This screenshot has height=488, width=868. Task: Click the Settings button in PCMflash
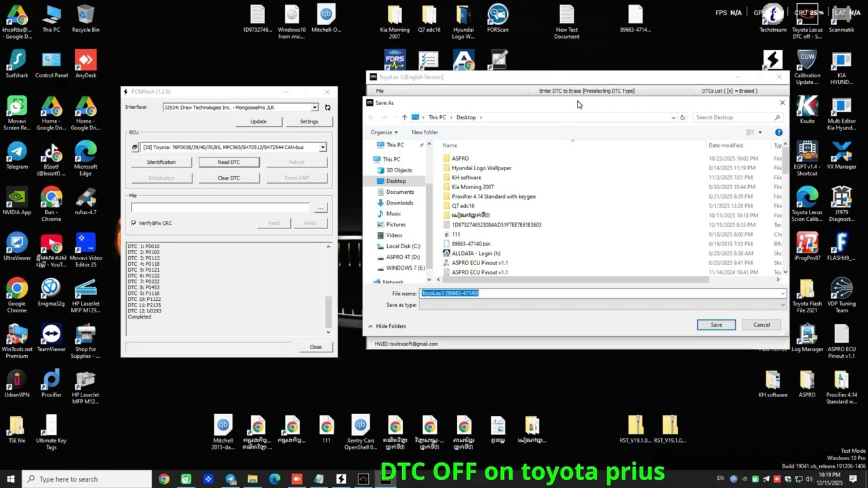click(309, 121)
